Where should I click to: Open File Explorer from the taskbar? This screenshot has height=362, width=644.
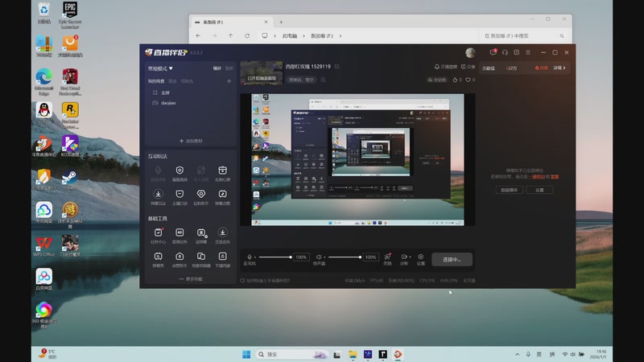[353, 354]
